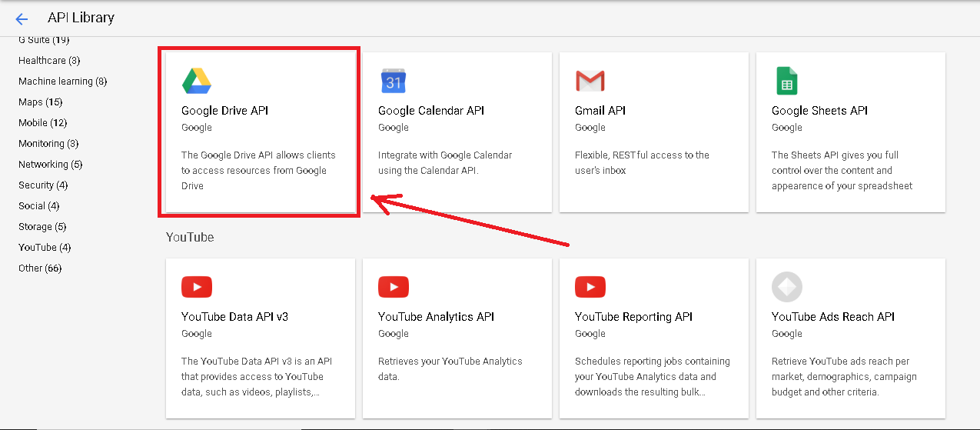The image size is (980, 430).
Task: Filter by Security (4) category
Action: (x=43, y=185)
